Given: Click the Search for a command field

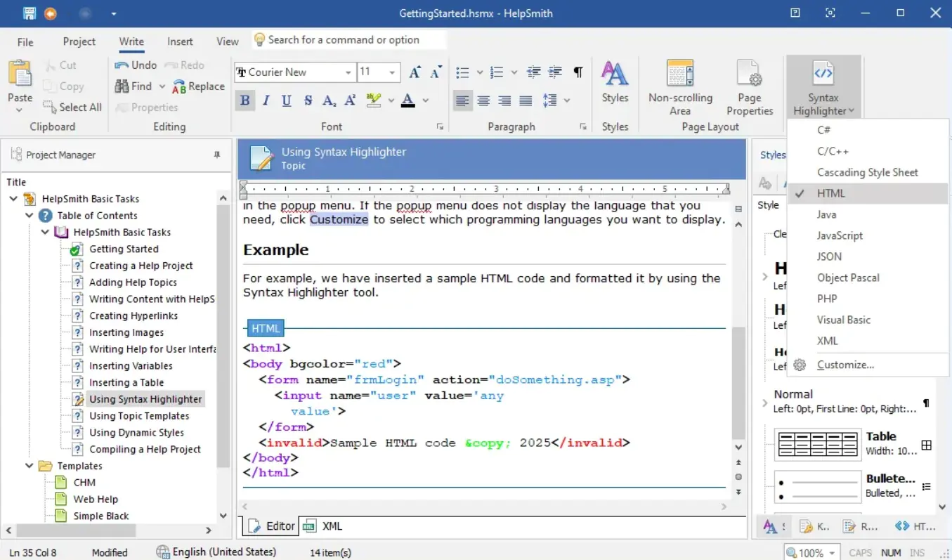Looking at the screenshot, I should pos(350,40).
